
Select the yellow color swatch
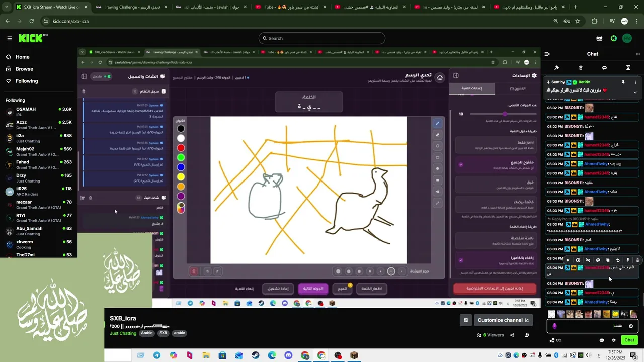tap(181, 177)
